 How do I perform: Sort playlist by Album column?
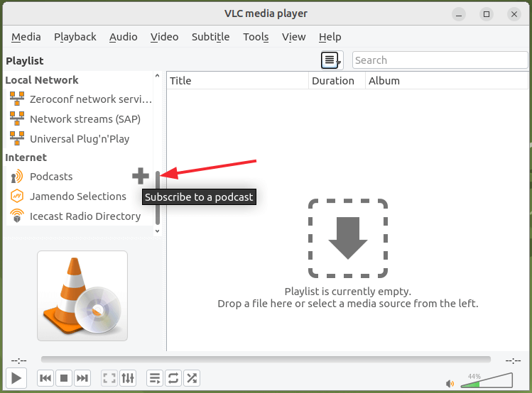tap(447, 81)
